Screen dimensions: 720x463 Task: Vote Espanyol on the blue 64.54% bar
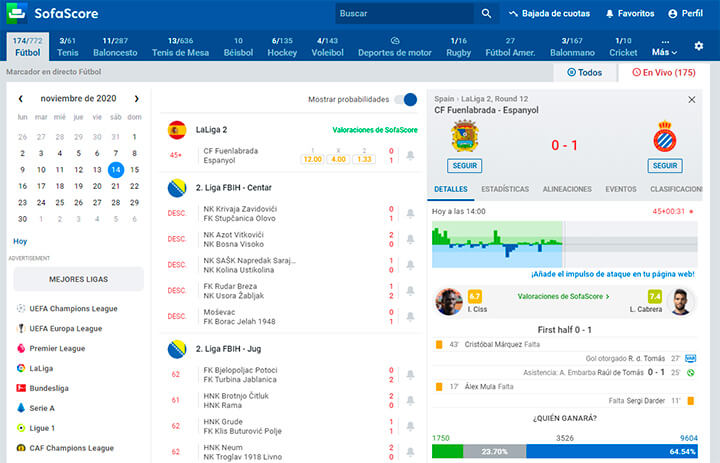click(612, 451)
